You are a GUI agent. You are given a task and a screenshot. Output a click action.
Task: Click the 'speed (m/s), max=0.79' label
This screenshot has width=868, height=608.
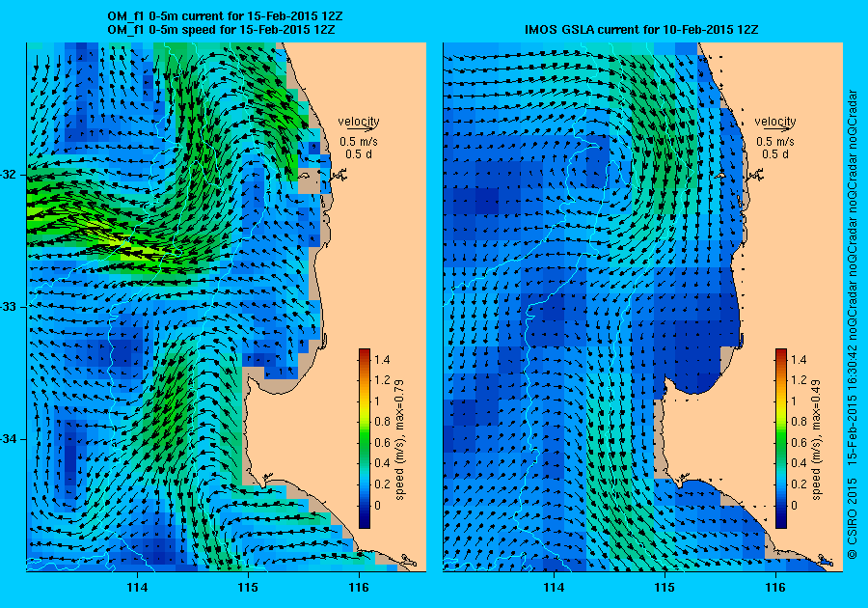click(x=399, y=440)
